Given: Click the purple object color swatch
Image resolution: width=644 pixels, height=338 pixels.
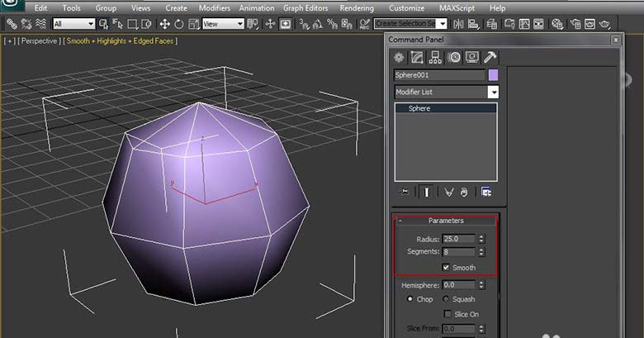Looking at the screenshot, I should click(494, 75).
